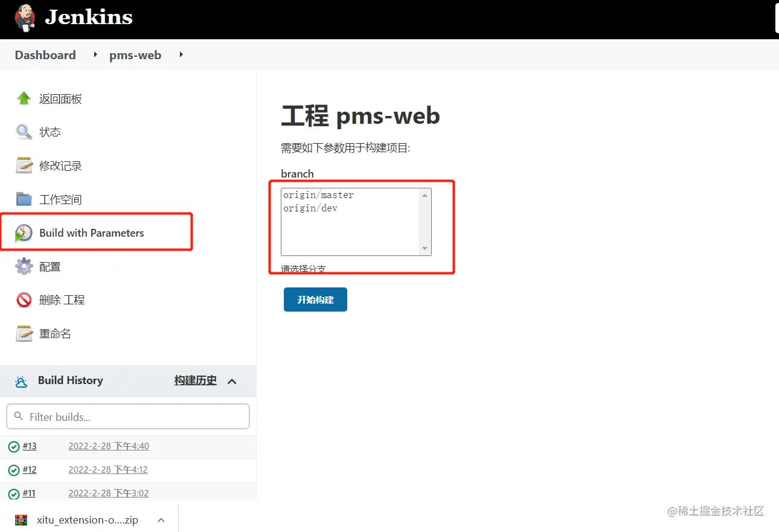Viewport: 779px width, 532px height.
Task: Click the 开始构建 button
Action: coord(315,300)
